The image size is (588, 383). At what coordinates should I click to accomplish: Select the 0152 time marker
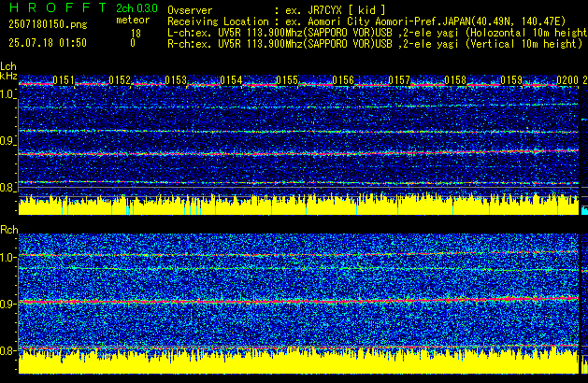120,80
